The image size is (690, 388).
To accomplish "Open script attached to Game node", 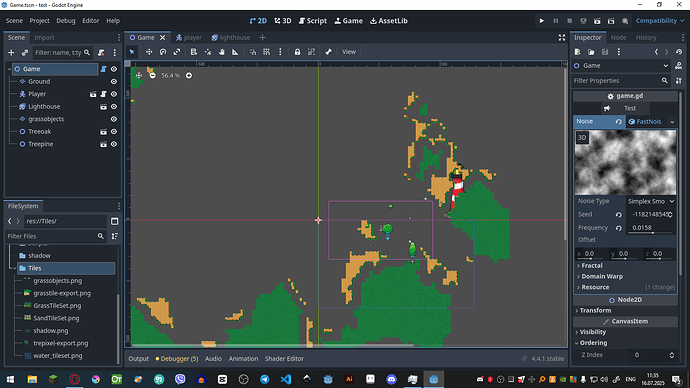I will (103, 69).
